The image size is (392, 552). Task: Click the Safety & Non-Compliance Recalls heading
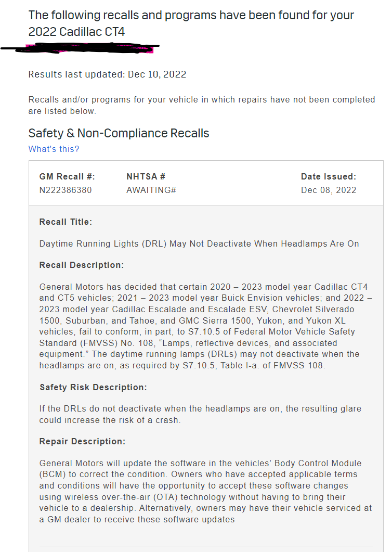(x=119, y=133)
